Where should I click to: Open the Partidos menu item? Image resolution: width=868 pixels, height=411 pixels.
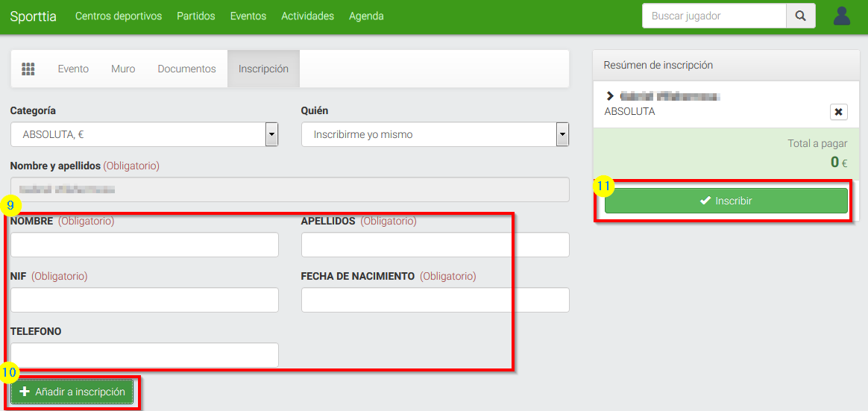pos(196,16)
